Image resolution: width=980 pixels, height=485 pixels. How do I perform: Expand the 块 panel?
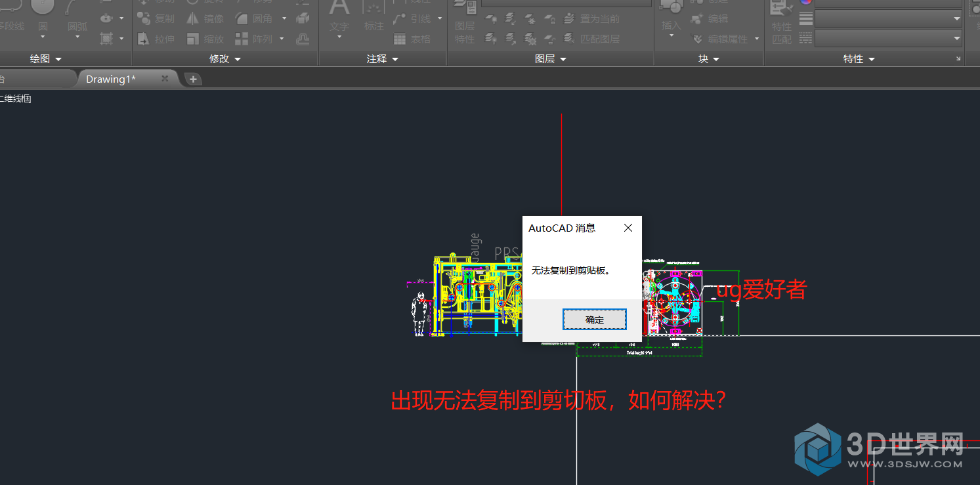709,59
